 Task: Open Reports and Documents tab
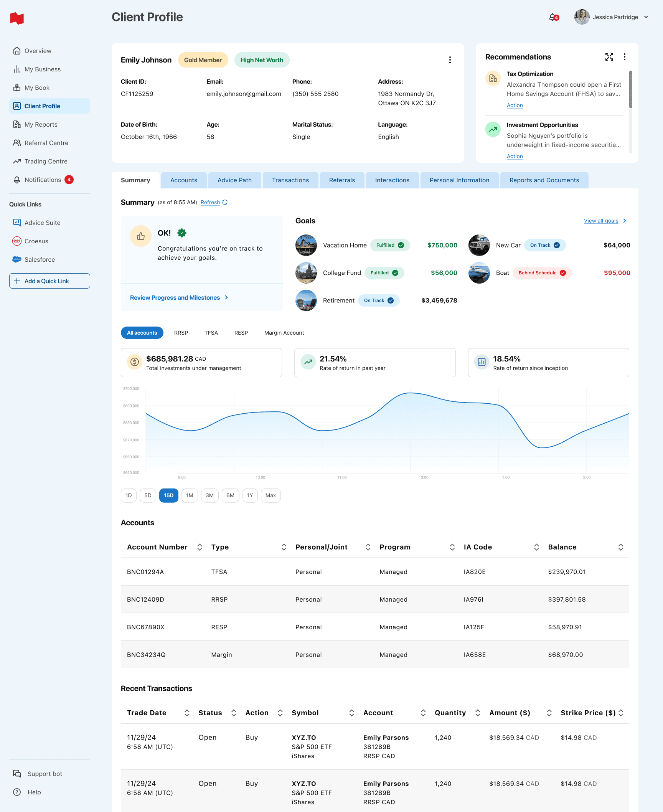544,180
